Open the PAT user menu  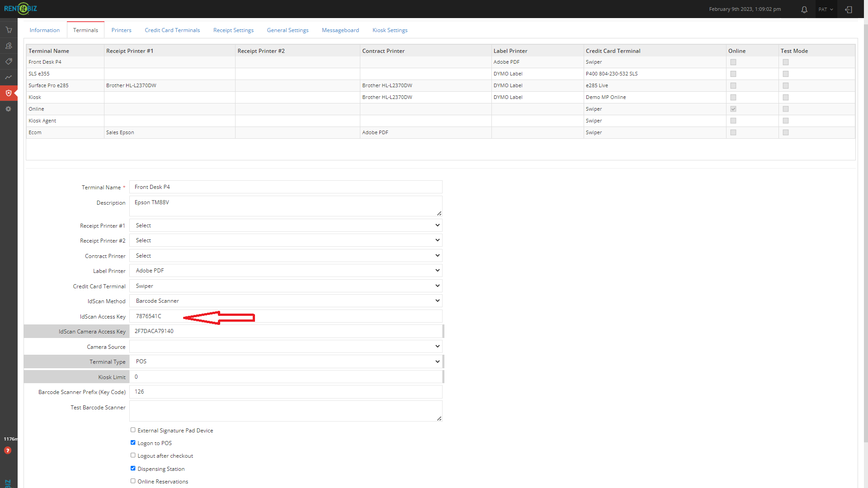coord(826,9)
